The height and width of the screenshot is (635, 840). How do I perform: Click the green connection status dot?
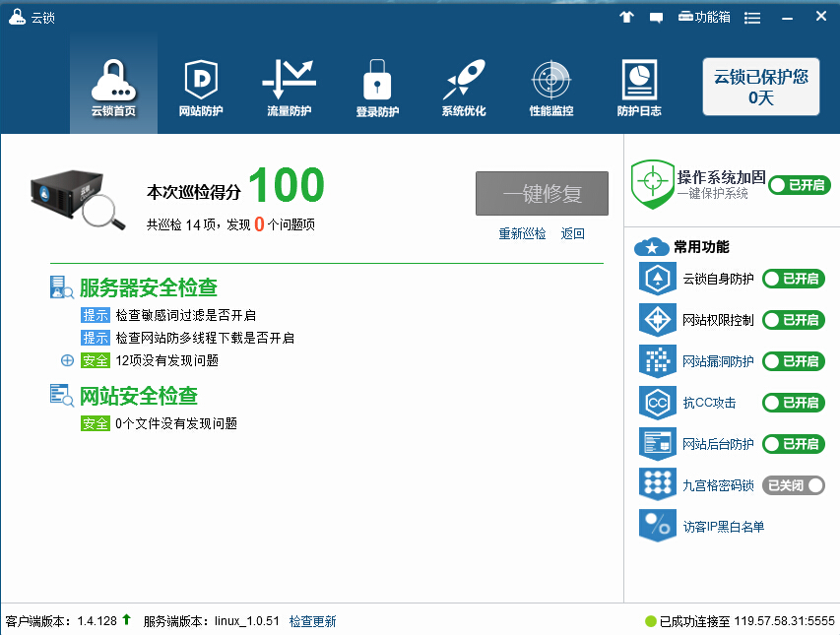coord(650,621)
